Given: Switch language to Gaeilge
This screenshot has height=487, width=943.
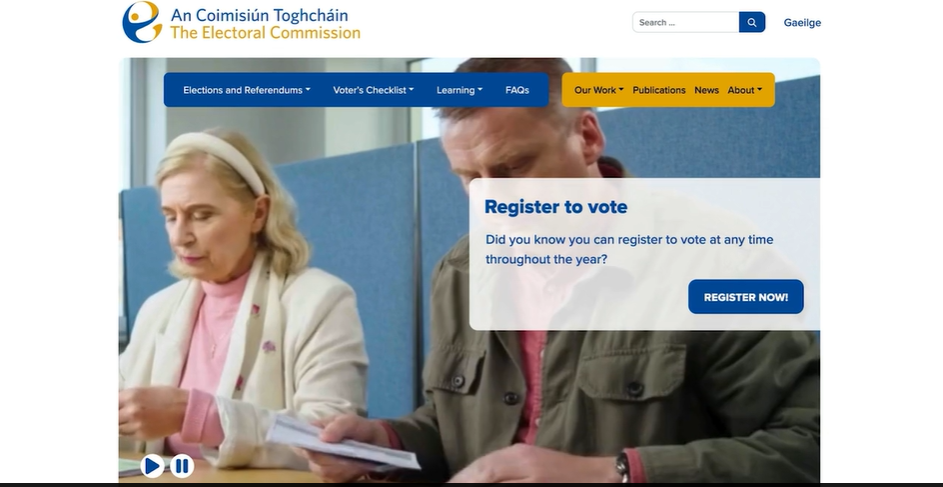Looking at the screenshot, I should tap(802, 23).
